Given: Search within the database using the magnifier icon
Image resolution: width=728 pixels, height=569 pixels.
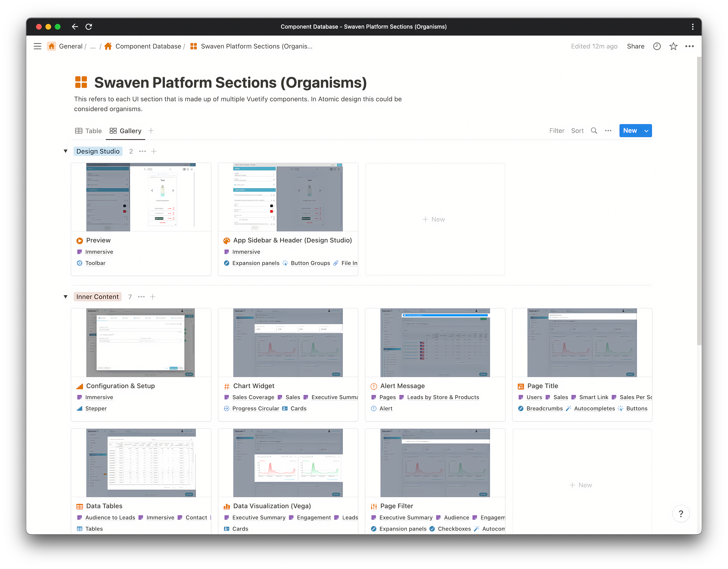Looking at the screenshot, I should (594, 130).
